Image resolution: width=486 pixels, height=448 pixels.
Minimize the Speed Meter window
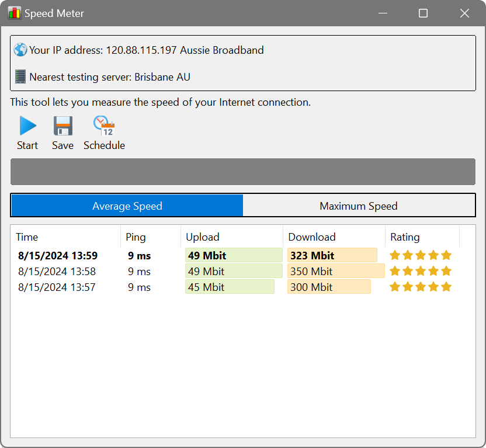click(383, 13)
